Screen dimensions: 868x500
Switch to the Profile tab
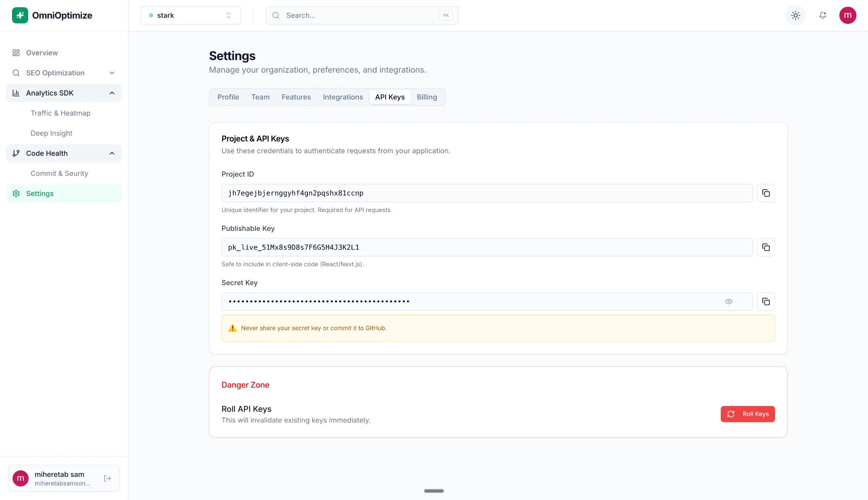pos(228,97)
